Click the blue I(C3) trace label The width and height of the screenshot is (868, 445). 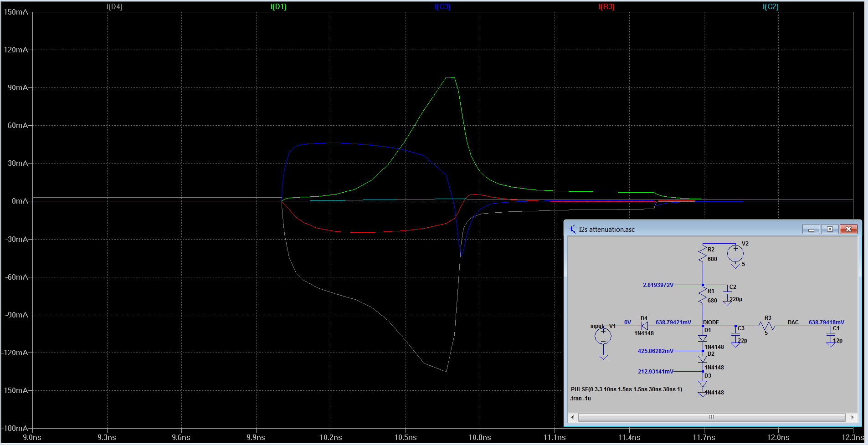pyautogui.click(x=442, y=6)
